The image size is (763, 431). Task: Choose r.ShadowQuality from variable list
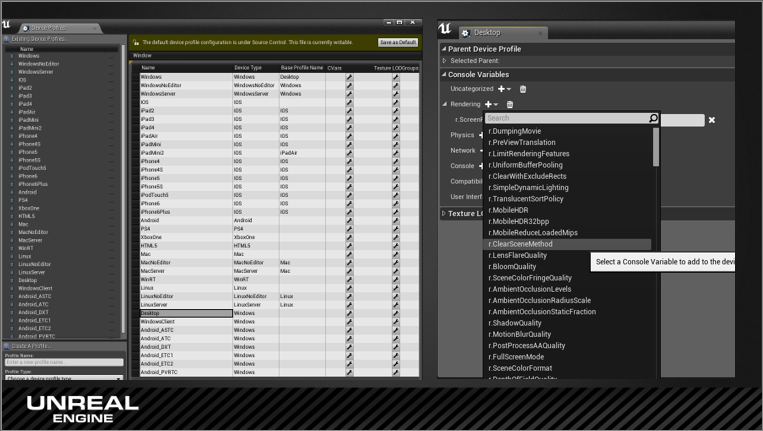pyautogui.click(x=514, y=323)
